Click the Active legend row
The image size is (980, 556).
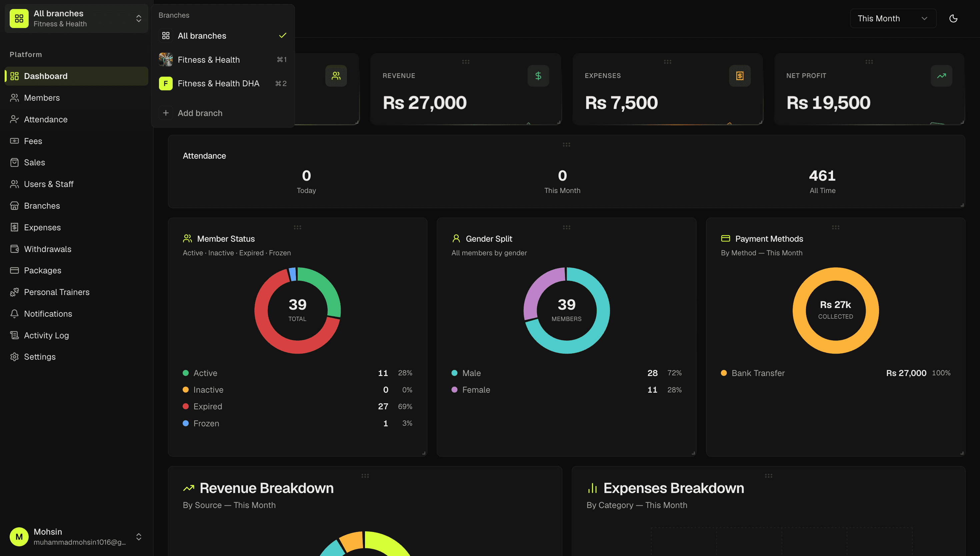[297, 373]
